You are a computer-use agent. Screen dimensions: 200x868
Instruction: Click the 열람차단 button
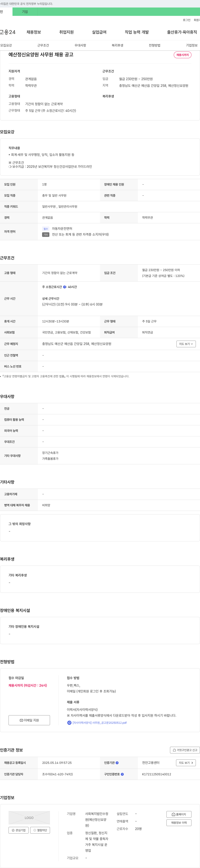point(40,830)
